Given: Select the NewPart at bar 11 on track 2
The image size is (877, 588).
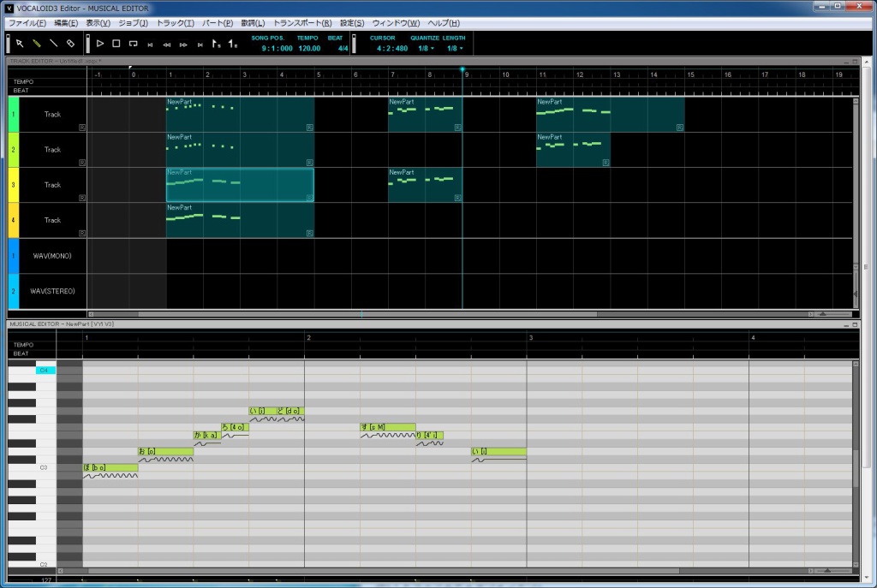Looking at the screenshot, I should coord(573,150).
